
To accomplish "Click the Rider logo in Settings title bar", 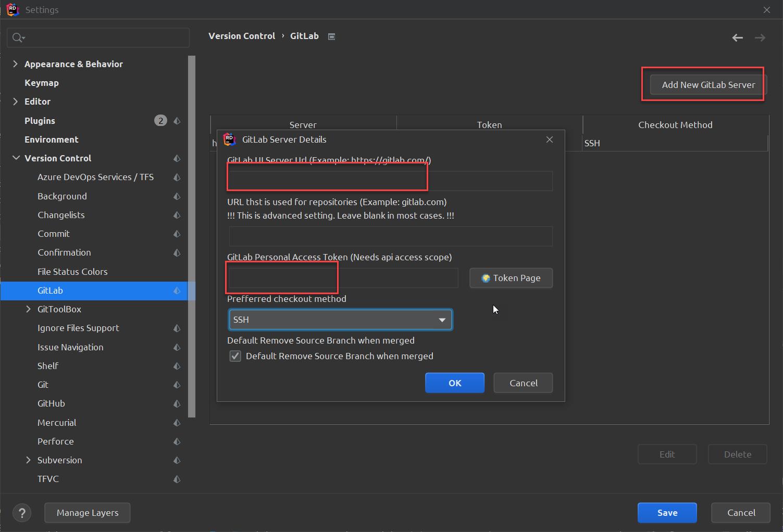I will pyautogui.click(x=13, y=9).
